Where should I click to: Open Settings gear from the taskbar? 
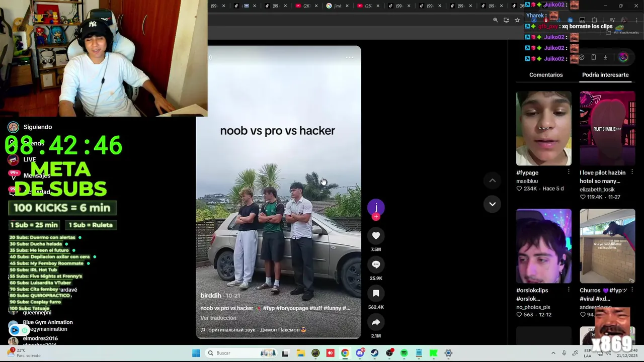click(448, 353)
